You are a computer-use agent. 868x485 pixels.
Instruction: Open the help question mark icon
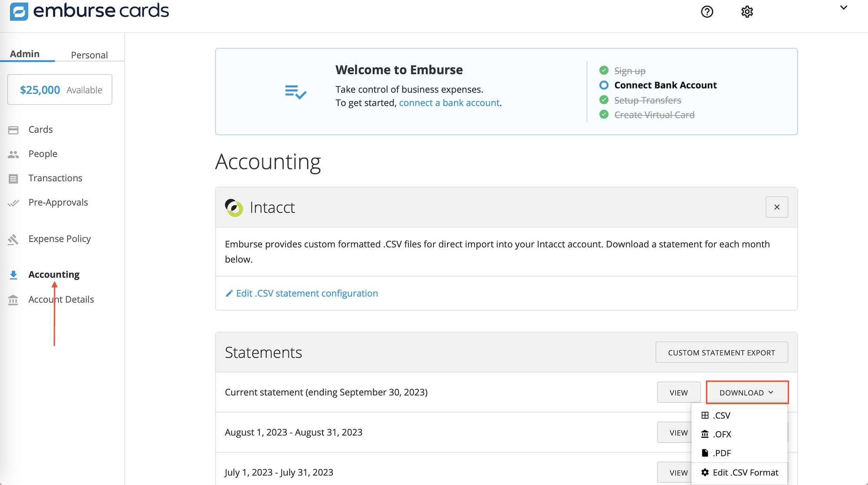[707, 12]
